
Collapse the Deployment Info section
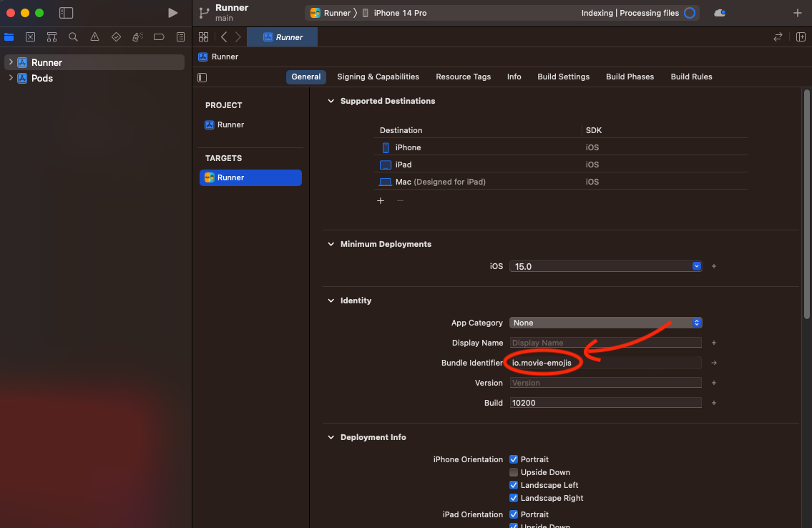(x=331, y=437)
